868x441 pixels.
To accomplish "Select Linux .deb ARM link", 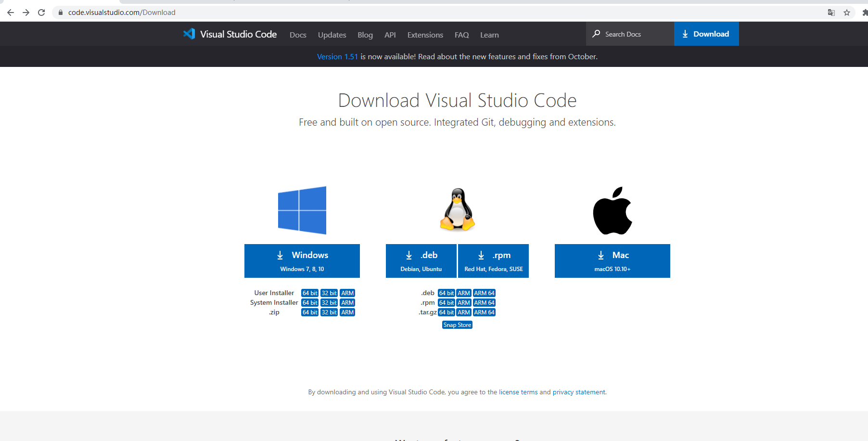I will [x=464, y=293].
